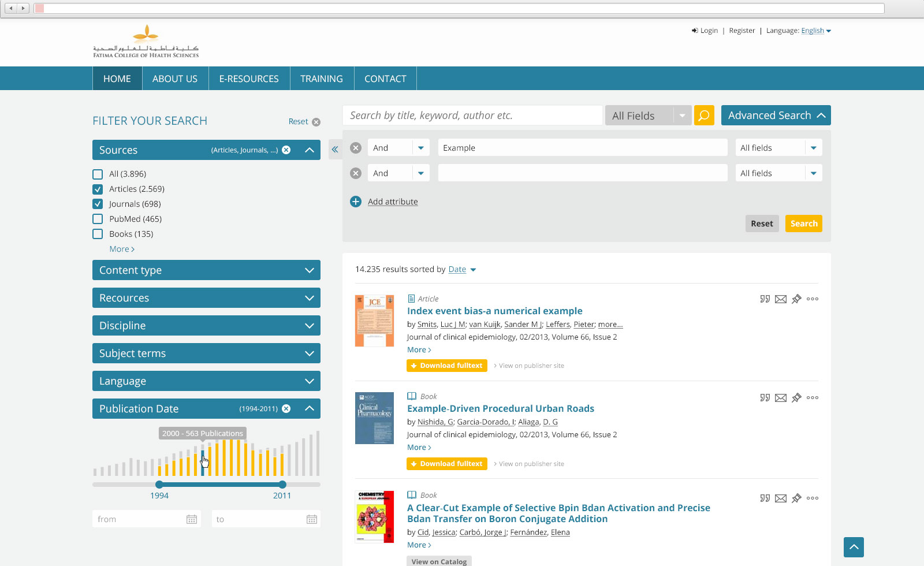Download fulltext of Index event bias article
Image resolution: width=924 pixels, height=566 pixels.
[446, 366]
